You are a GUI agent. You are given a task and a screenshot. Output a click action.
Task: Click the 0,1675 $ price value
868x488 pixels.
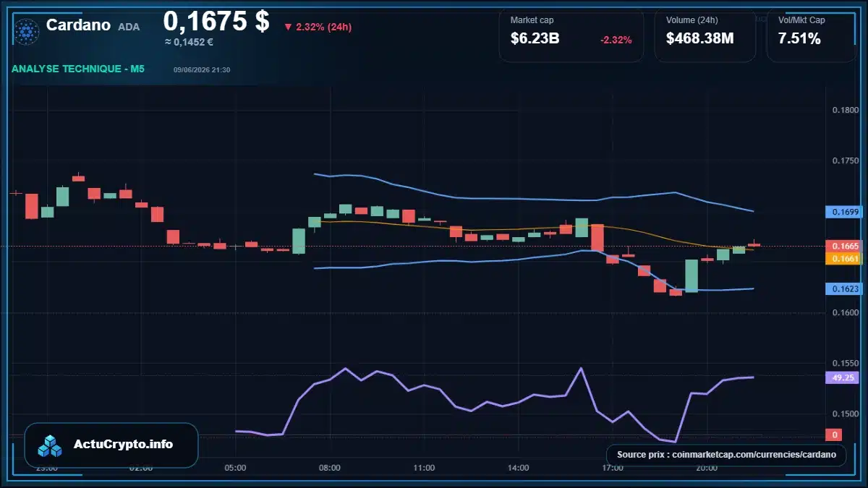coord(216,21)
